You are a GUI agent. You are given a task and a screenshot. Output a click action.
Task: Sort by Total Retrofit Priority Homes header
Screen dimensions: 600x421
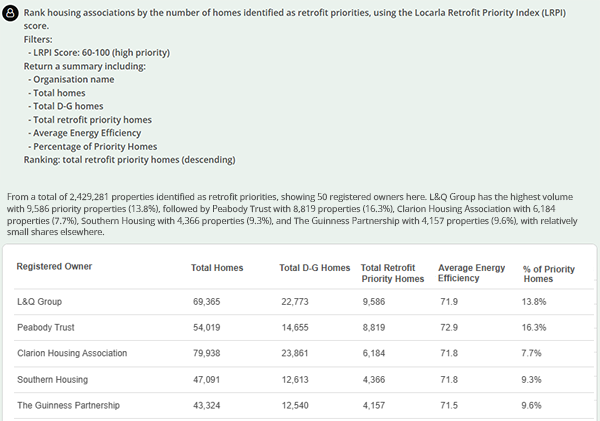click(392, 272)
